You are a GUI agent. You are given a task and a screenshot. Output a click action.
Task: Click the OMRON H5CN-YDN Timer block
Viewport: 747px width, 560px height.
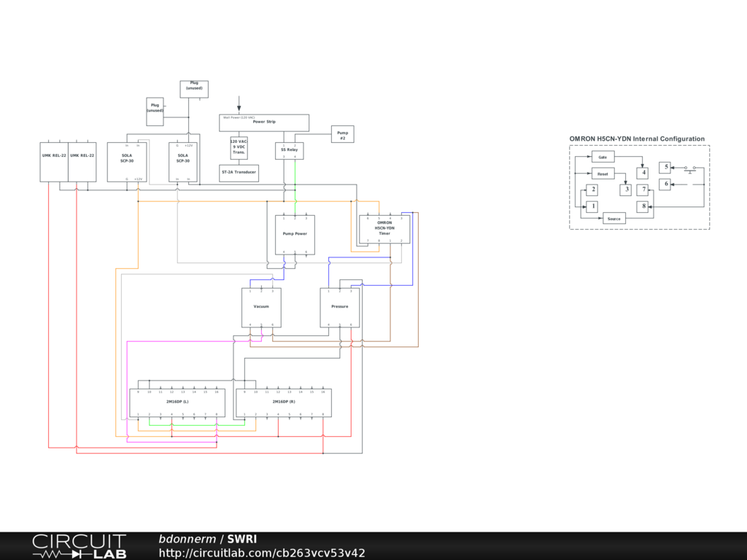(x=384, y=229)
